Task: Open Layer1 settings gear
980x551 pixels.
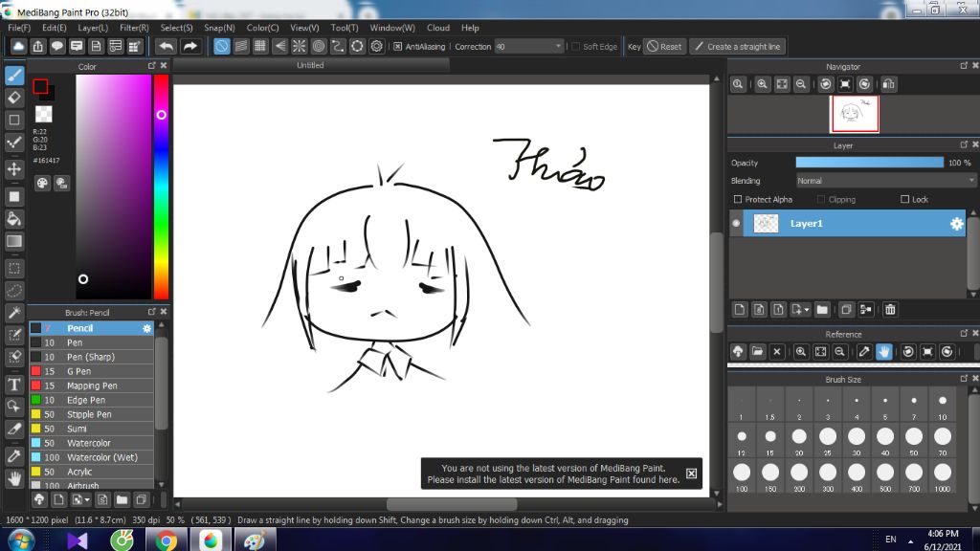Action: pos(956,224)
